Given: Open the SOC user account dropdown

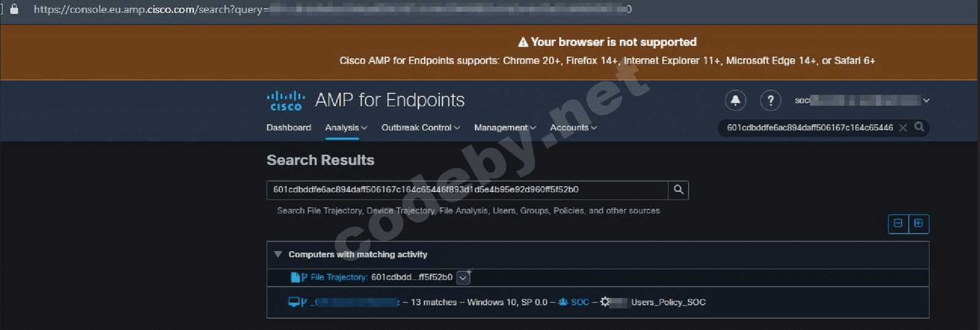Looking at the screenshot, I should tap(862, 100).
